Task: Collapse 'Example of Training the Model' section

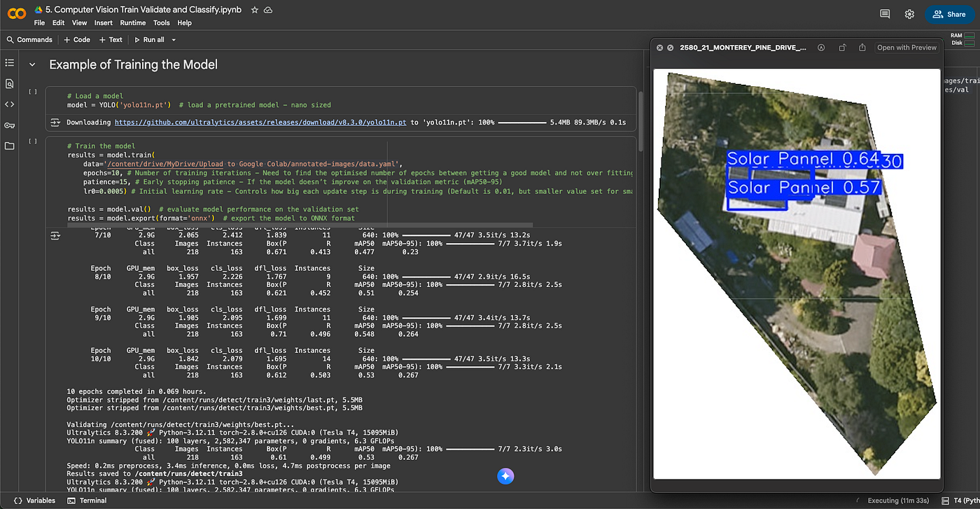Action: point(32,64)
